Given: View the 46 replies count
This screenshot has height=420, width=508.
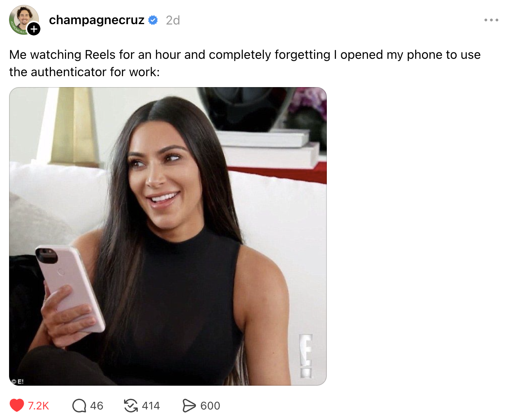Looking at the screenshot, I should [97, 406].
